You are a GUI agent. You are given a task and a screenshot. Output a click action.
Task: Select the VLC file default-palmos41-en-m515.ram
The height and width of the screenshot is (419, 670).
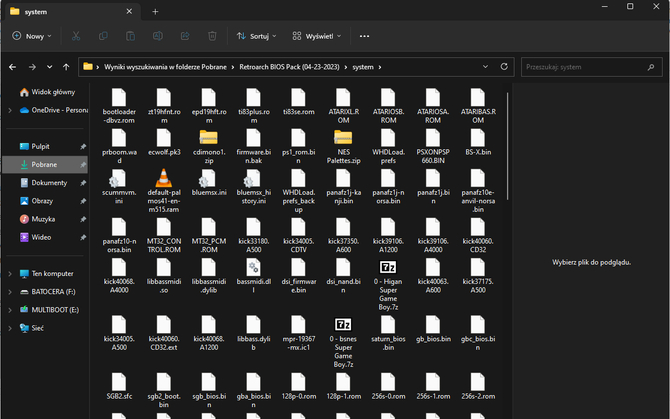[164, 190]
